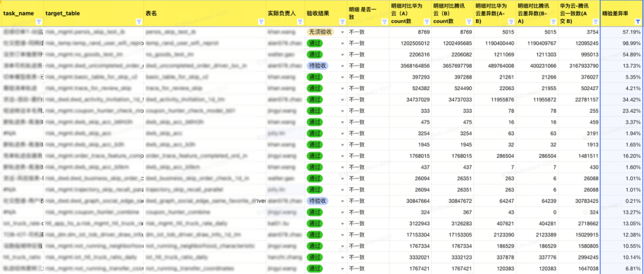Viewport: 644px width, 274px height.
Task: Expand status dropdown in the 13.73% row
Action: pyautogui.click(x=342, y=66)
